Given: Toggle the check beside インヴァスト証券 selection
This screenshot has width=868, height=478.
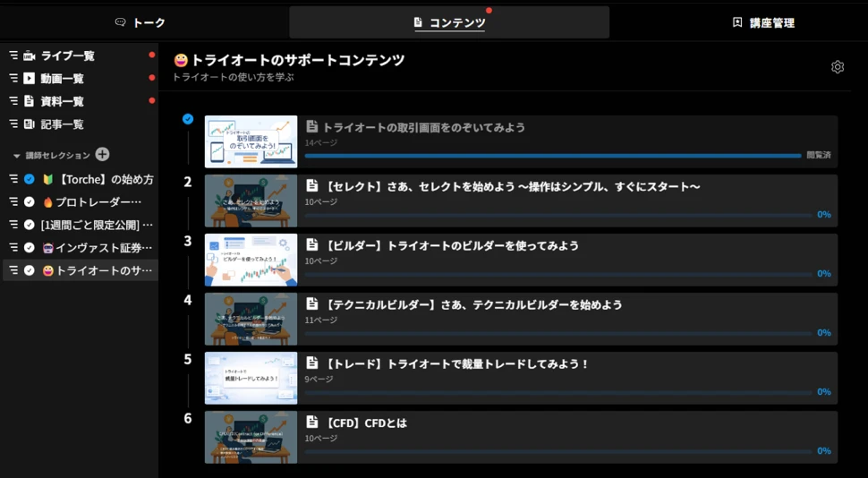Looking at the screenshot, I should pyautogui.click(x=30, y=248).
